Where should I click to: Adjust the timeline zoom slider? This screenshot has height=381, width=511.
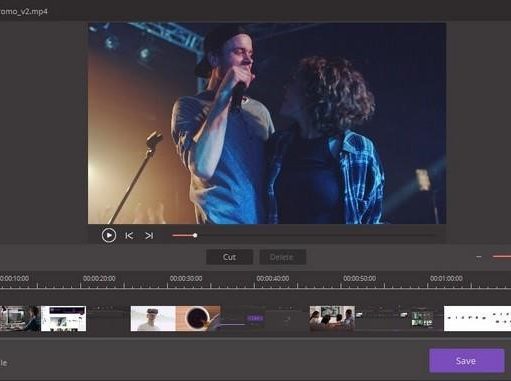(x=502, y=256)
